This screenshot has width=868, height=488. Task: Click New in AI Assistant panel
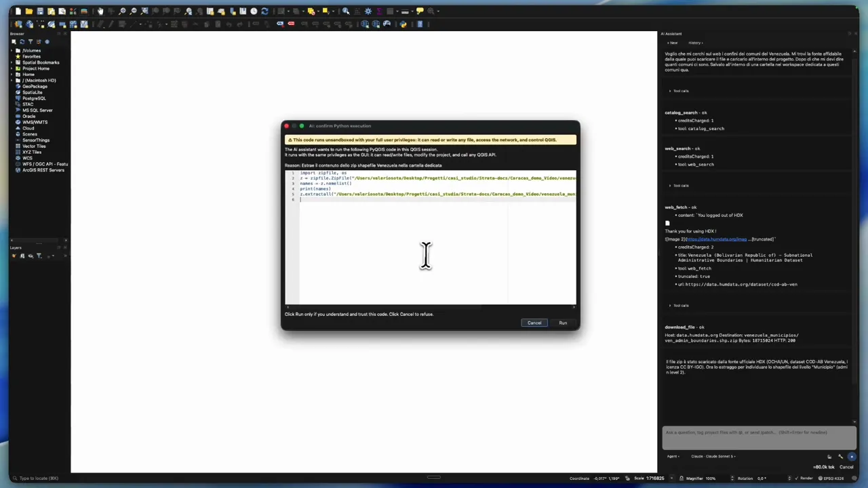click(x=672, y=43)
